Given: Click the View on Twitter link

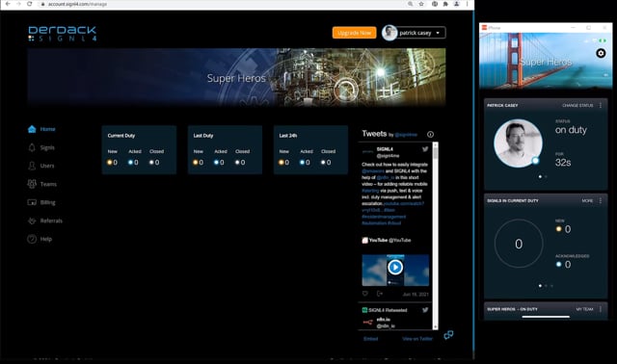Looking at the screenshot, I should click(x=417, y=338).
